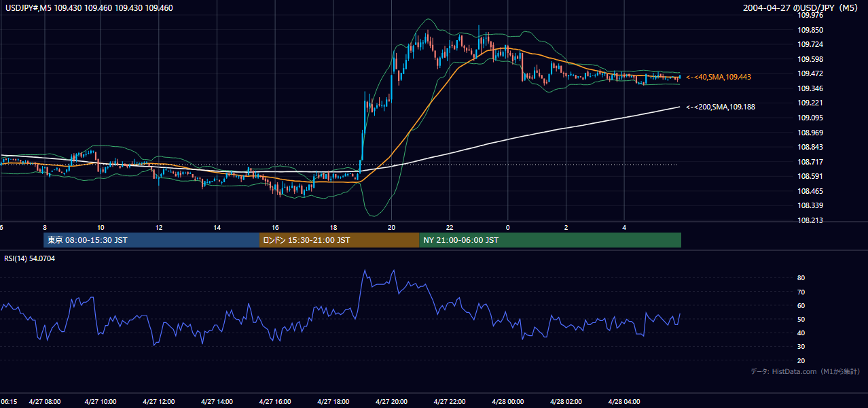Click price axis value 108.465
Image resolution: width=868 pixels, height=408 pixels.
[810, 191]
